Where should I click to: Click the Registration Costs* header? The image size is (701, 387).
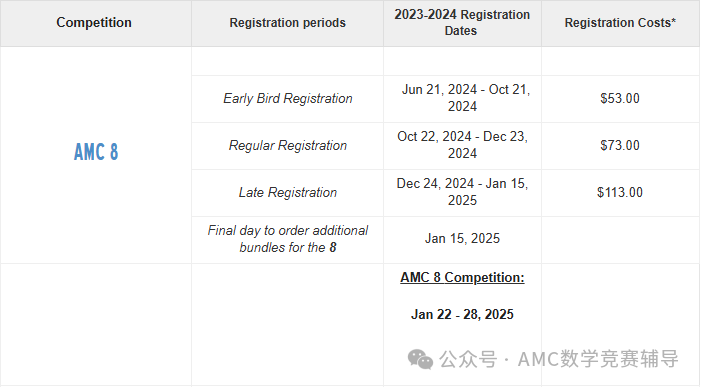coord(620,23)
